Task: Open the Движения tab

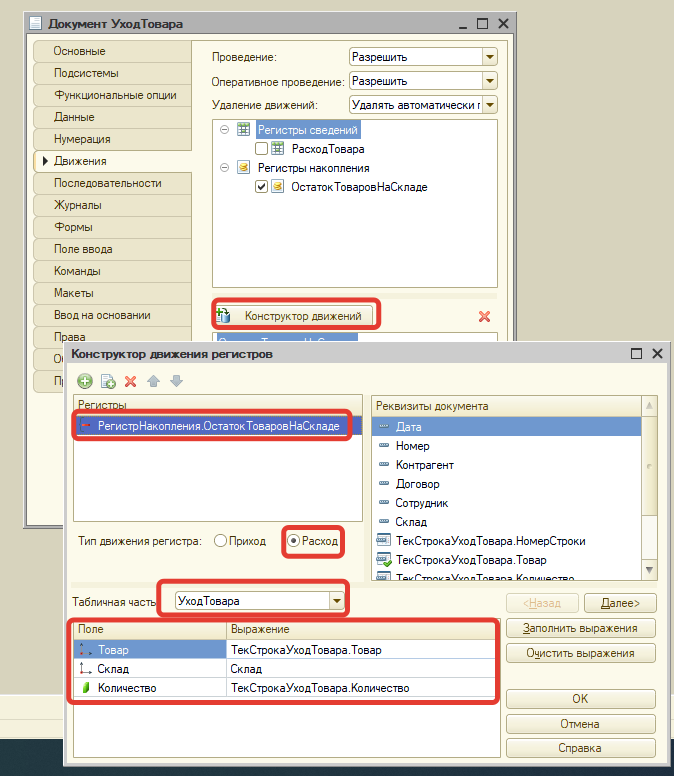Action: click(x=112, y=161)
